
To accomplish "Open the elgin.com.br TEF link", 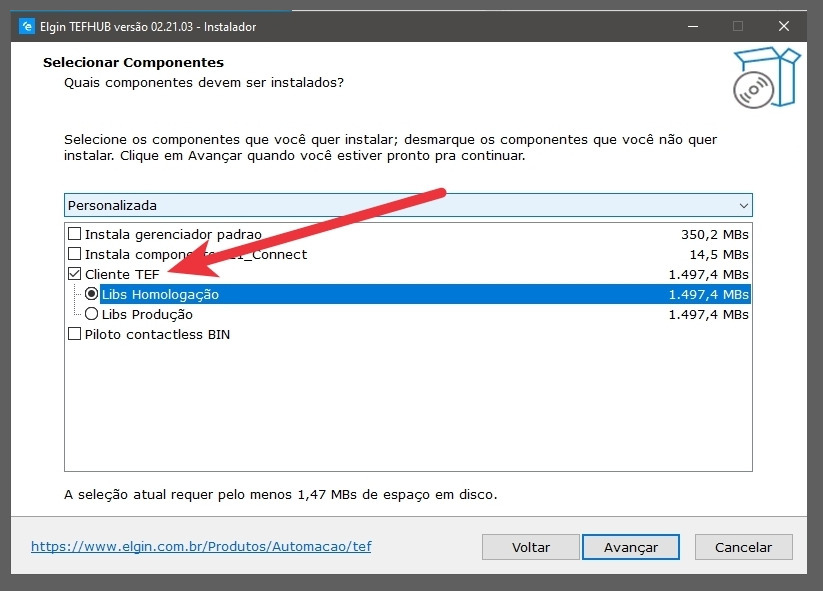I will (x=201, y=546).
